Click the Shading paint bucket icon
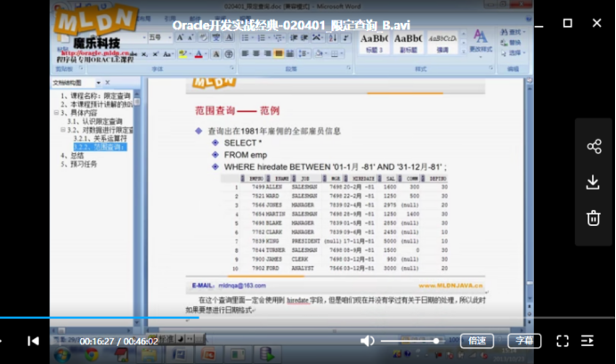Screen dimensions: 616x364 pos(320,53)
